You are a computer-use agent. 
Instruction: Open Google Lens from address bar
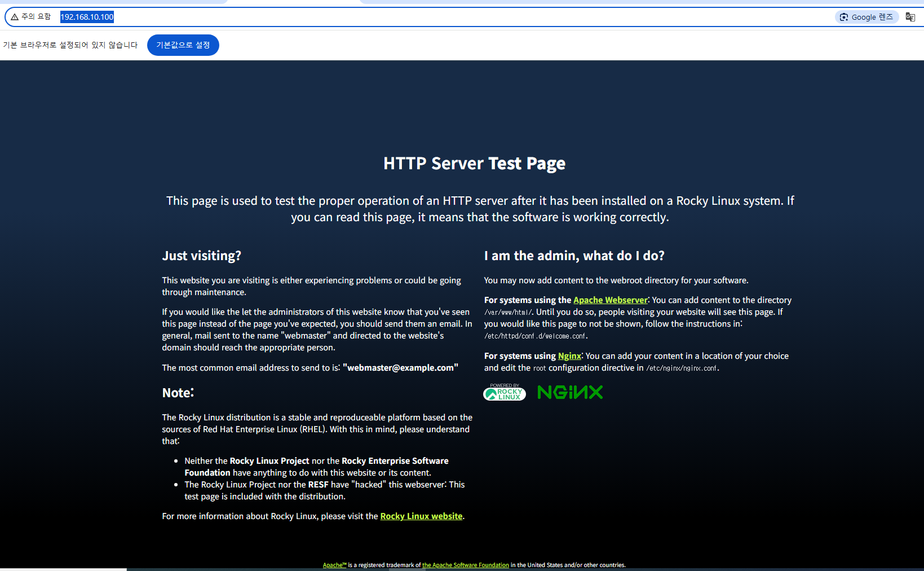(x=866, y=17)
